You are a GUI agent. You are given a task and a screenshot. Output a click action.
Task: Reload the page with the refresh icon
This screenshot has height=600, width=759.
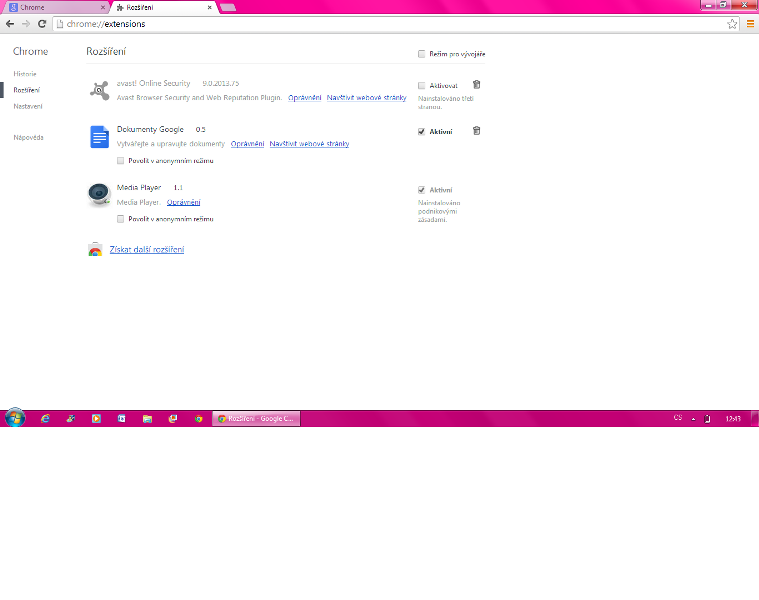(x=41, y=23)
